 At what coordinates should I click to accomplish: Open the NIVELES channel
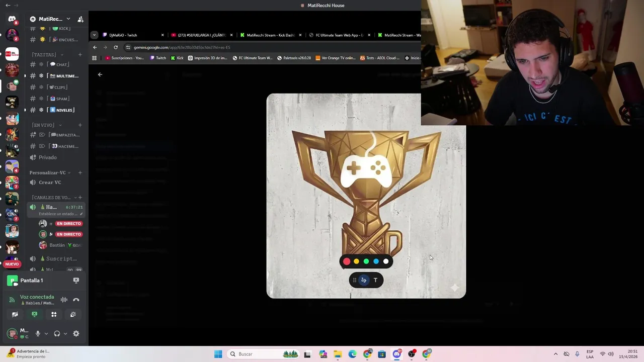55,110
